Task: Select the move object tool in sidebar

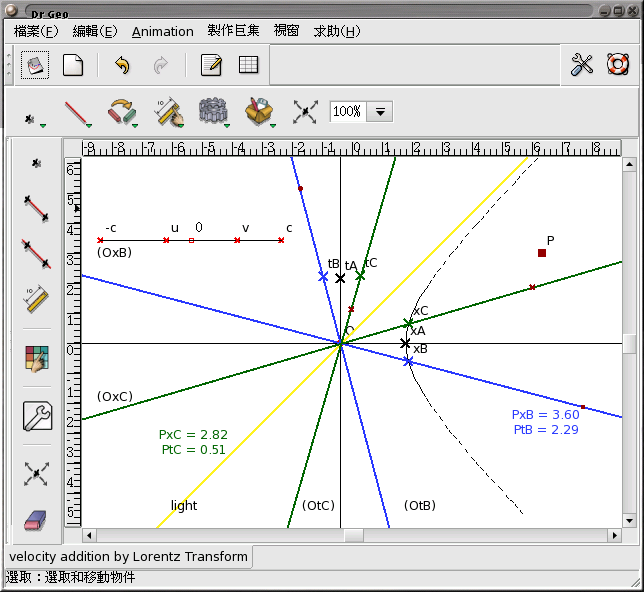Action: point(36,474)
